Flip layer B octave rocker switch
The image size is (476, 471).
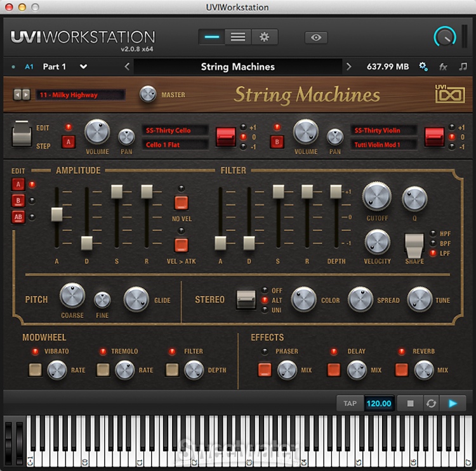[x=434, y=136]
